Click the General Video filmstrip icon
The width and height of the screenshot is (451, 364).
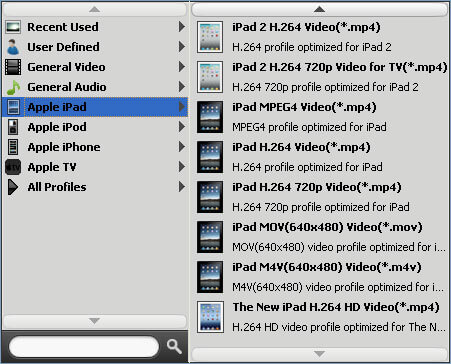coord(13,67)
